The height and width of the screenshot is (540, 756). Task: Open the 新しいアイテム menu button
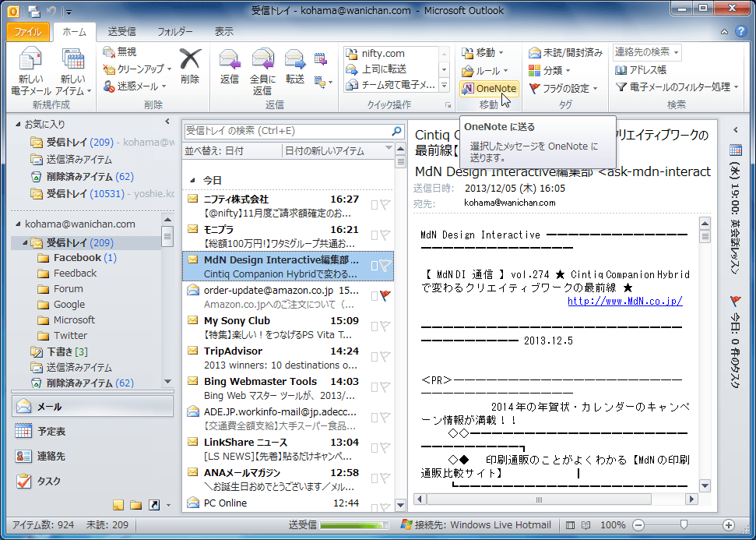(x=73, y=72)
